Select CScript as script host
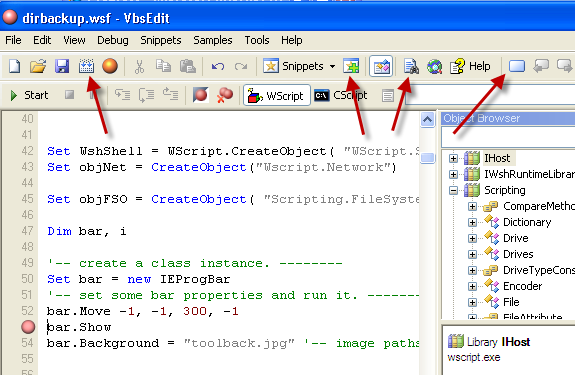 tap(341, 95)
